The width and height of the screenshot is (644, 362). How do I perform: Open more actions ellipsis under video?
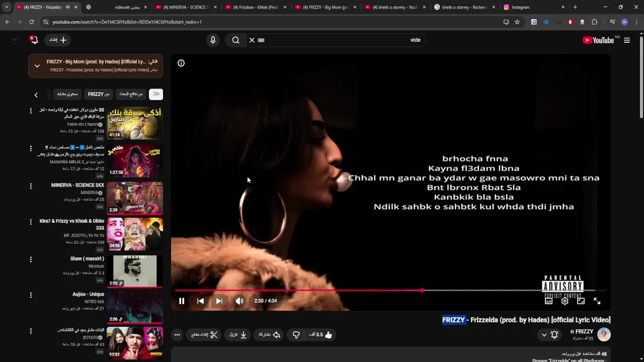(177, 334)
